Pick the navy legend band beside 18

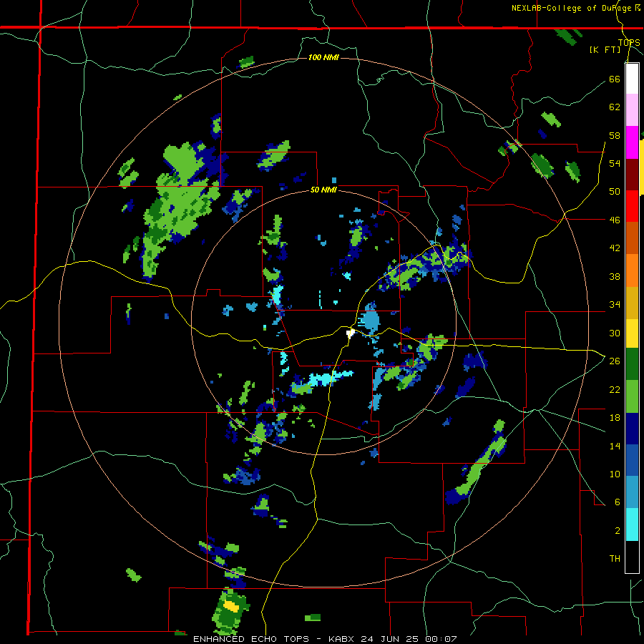click(632, 429)
